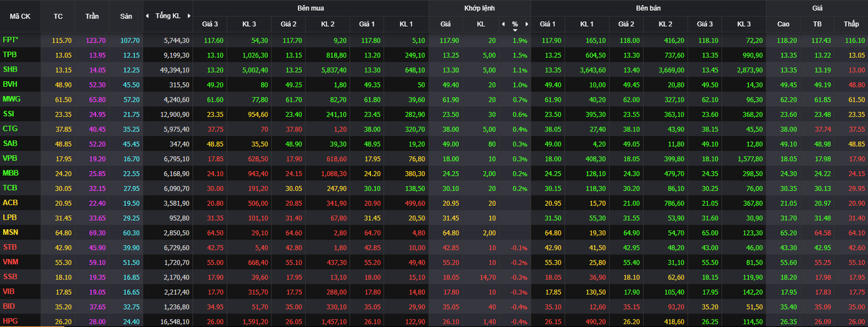Sort by the Mã CK column header

pyautogui.click(x=20, y=16)
